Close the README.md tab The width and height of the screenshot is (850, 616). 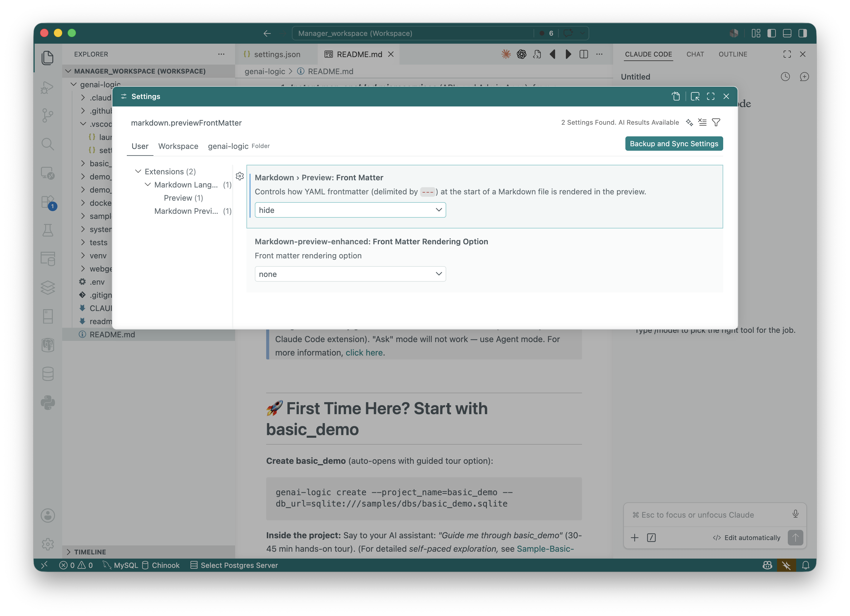[x=391, y=54]
